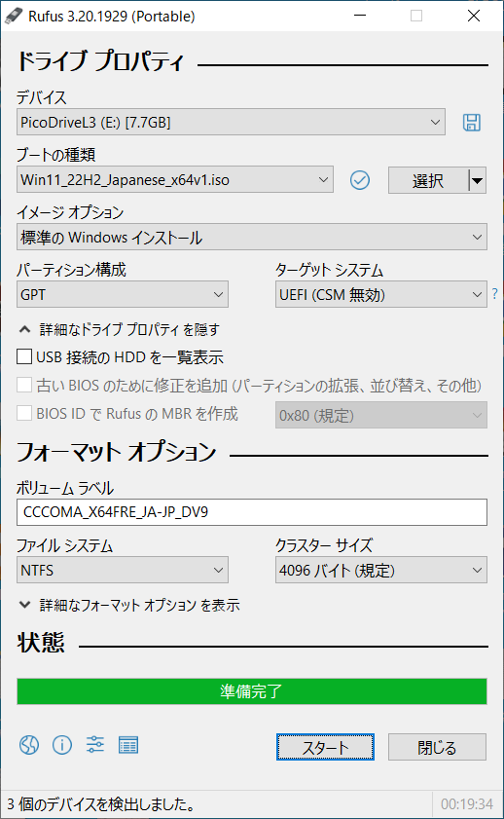This screenshot has width=504, height=819.
Task: Open the イメージ オプション dropdown
Action: [x=251, y=238]
